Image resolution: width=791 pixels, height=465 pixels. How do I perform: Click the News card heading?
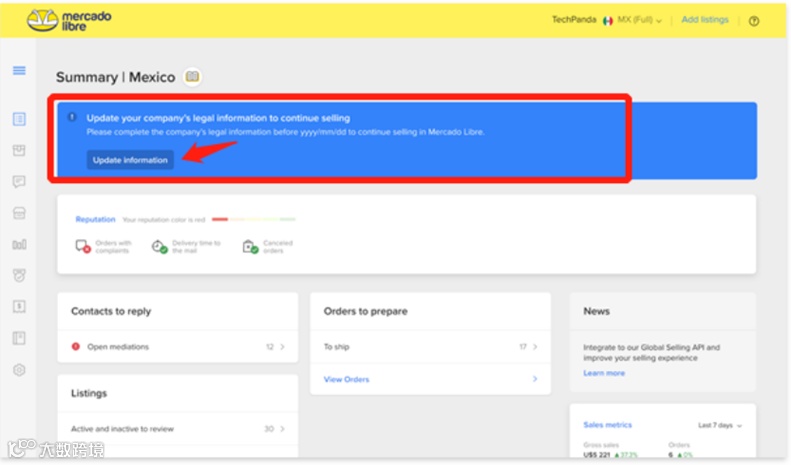coord(596,311)
